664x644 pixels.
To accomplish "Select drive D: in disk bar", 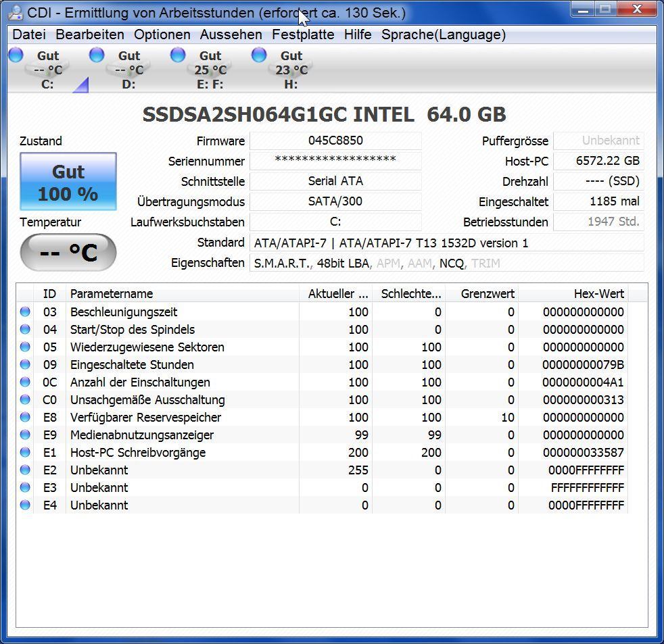I will pos(128,70).
